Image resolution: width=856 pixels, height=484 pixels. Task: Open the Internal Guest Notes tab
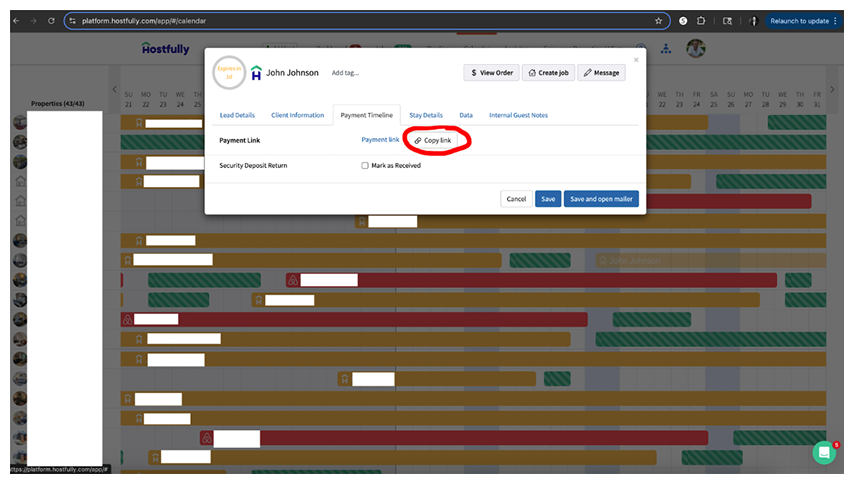pos(518,115)
